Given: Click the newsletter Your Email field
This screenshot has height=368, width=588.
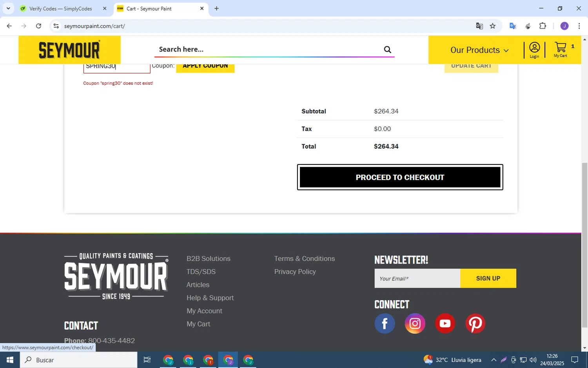Looking at the screenshot, I should coord(417,278).
